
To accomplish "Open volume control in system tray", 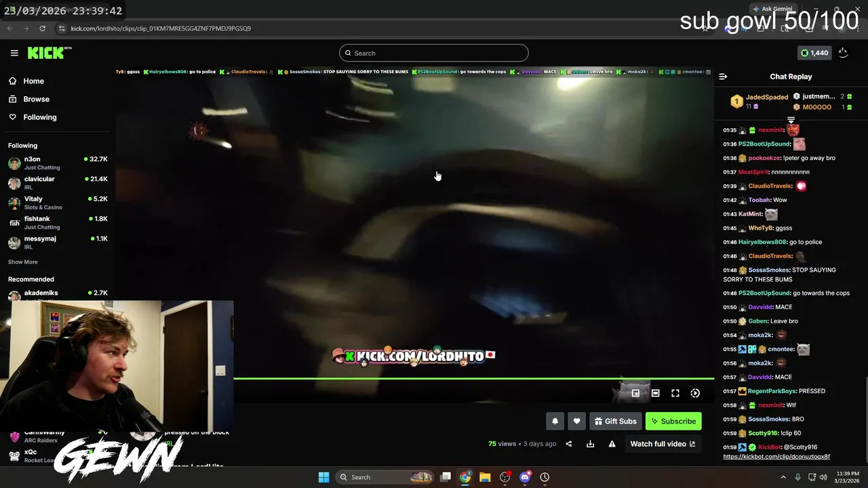I will (x=823, y=477).
